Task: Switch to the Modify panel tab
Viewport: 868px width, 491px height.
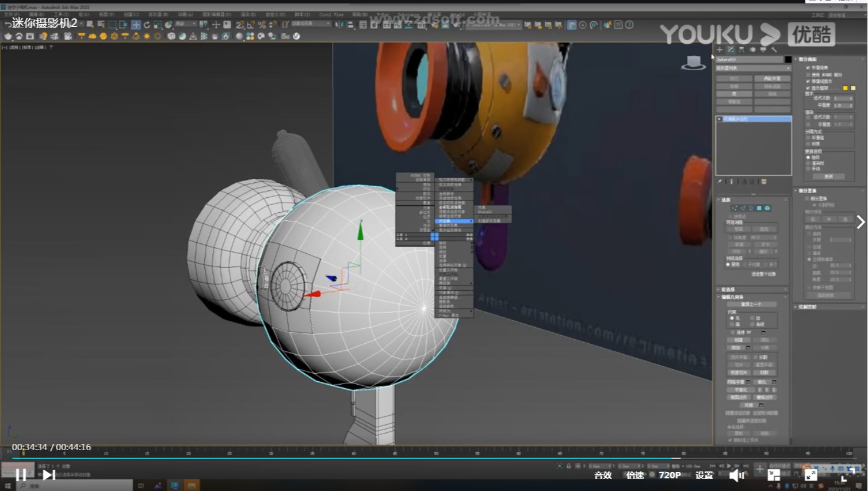Action: [x=731, y=49]
